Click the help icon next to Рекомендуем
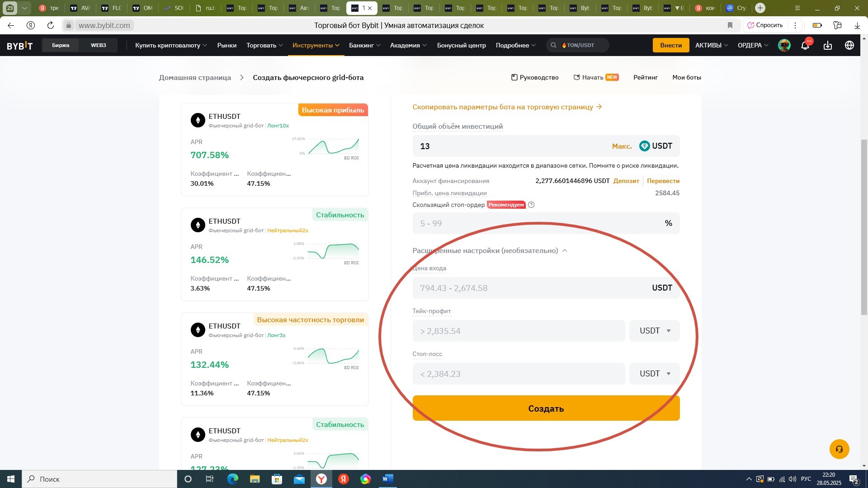The height and width of the screenshot is (488, 868). [x=531, y=205]
